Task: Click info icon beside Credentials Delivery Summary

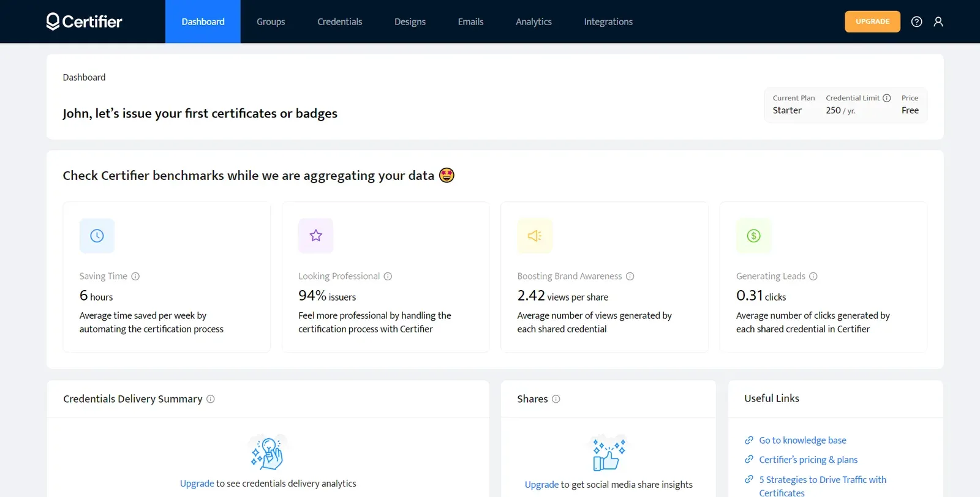Action: pyautogui.click(x=211, y=399)
